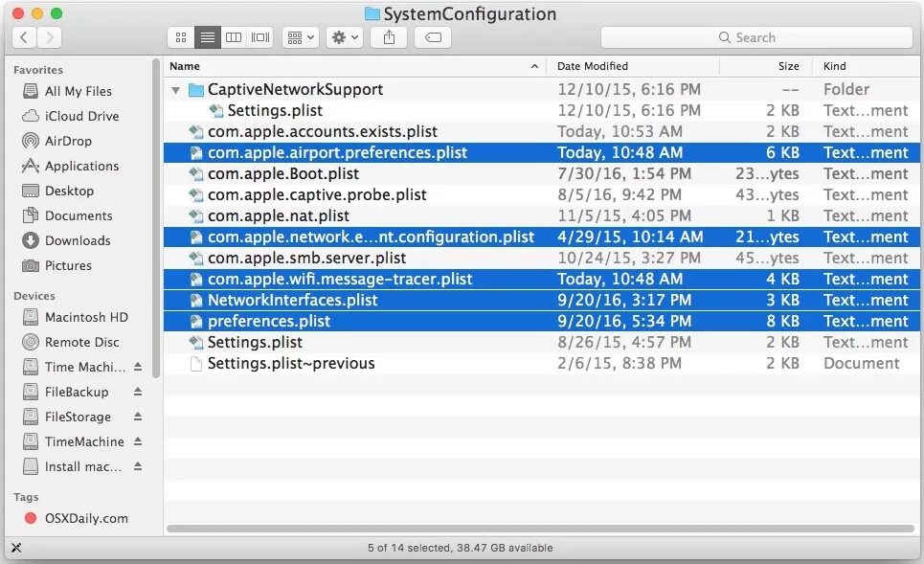924x564 pixels.
Task: Switch to list view
Action: tap(208, 37)
